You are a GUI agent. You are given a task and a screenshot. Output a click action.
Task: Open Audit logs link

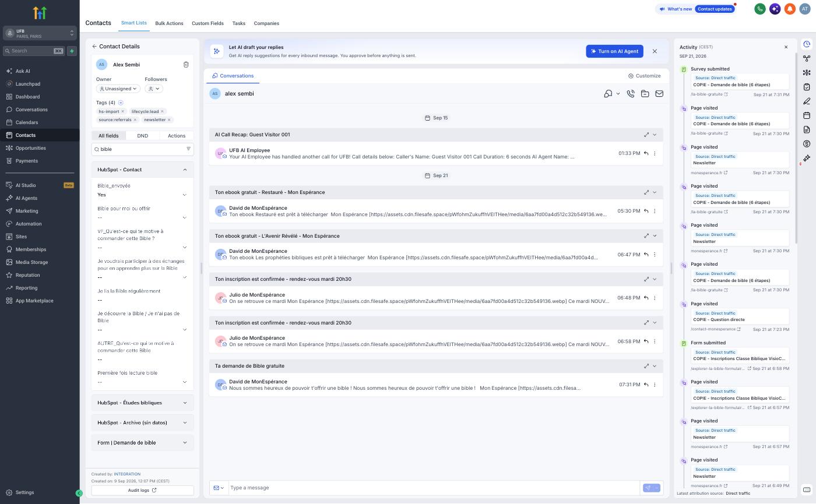click(x=142, y=490)
